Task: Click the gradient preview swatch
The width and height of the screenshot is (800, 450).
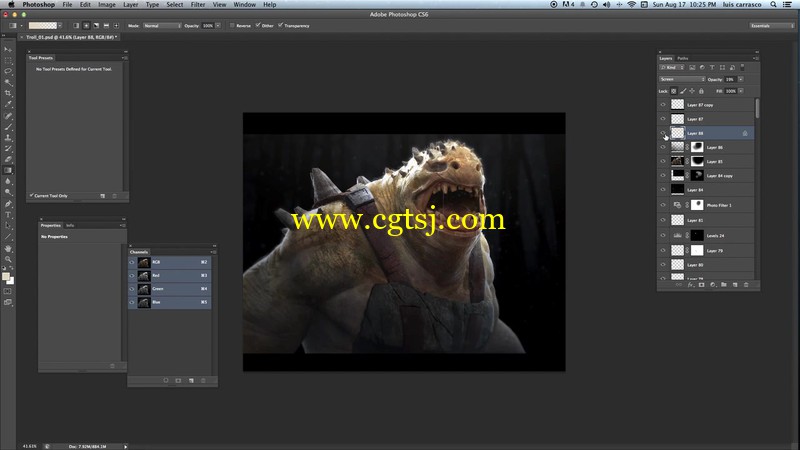Action: 42,26
